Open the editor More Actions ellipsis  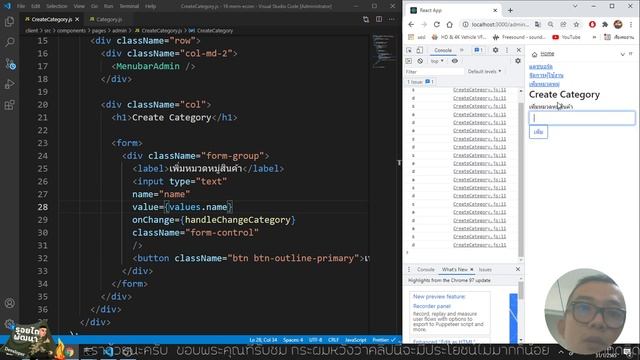[392, 19]
